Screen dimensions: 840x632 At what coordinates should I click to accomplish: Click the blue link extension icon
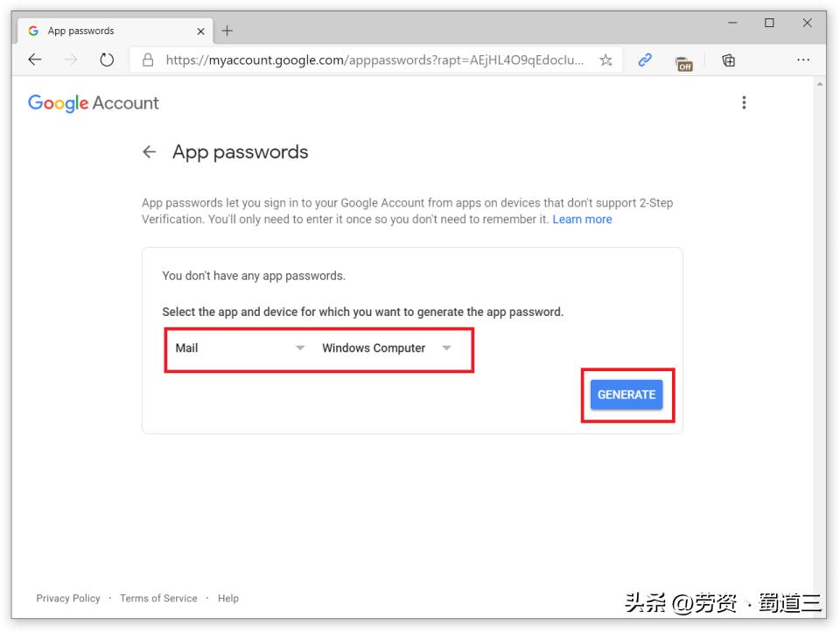645,60
